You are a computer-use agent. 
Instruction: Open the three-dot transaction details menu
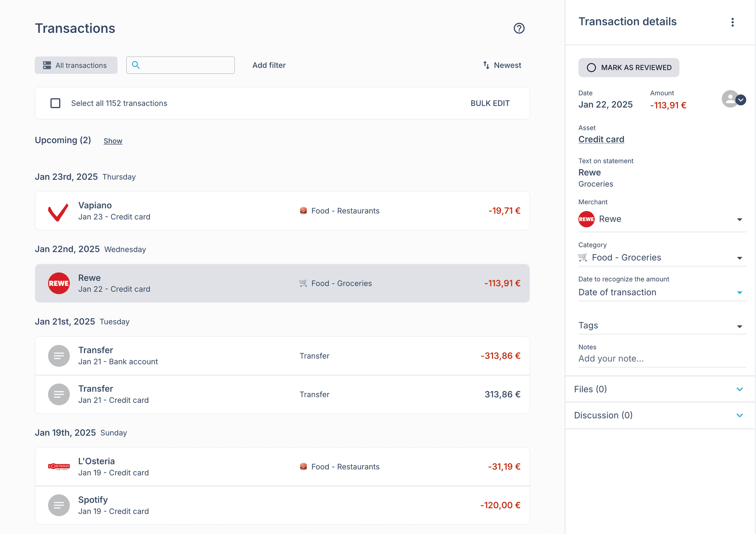(x=732, y=22)
